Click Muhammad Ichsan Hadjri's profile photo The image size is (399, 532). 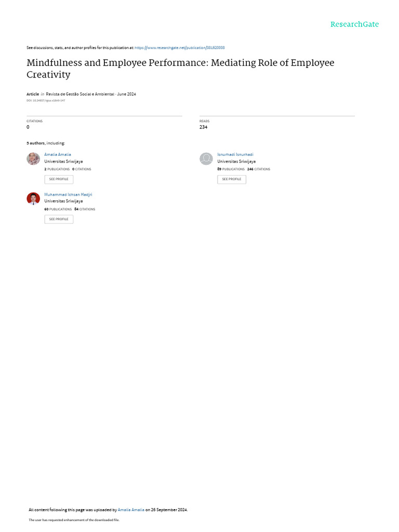pyautogui.click(x=33, y=198)
